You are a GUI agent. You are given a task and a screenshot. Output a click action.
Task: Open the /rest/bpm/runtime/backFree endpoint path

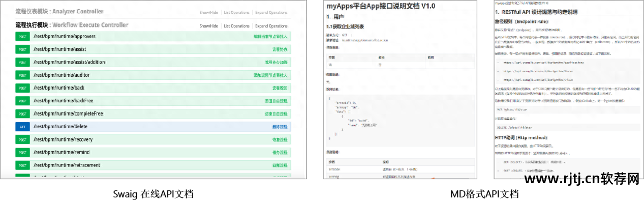click(x=63, y=101)
